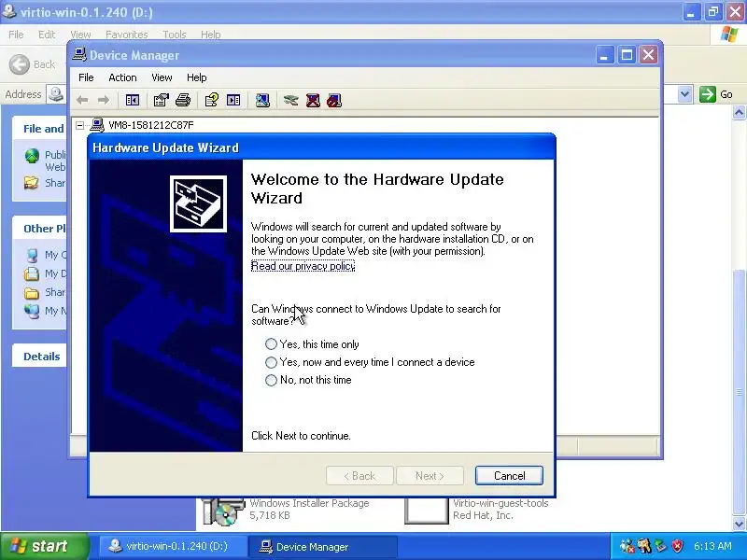Click the Shared Documents folder icon
747x560 pixels.
pyautogui.click(x=32, y=292)
